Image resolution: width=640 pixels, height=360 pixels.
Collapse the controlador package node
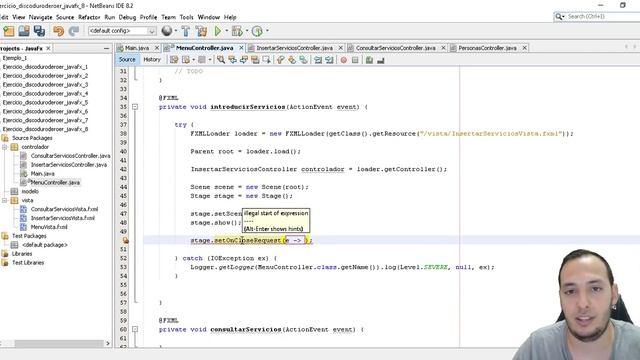point(5,147)
